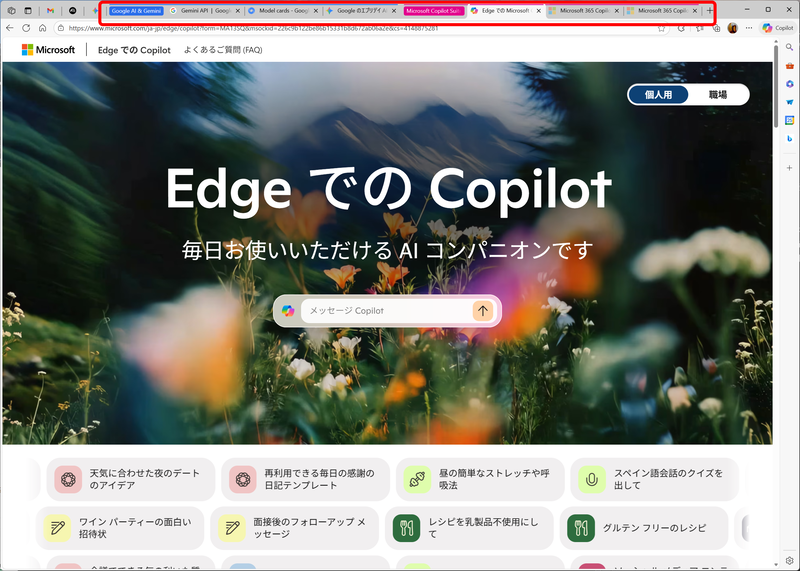The height and width of the screenshot is (571, 800).
Task: Open a new tab with plus
Action: 710,10
